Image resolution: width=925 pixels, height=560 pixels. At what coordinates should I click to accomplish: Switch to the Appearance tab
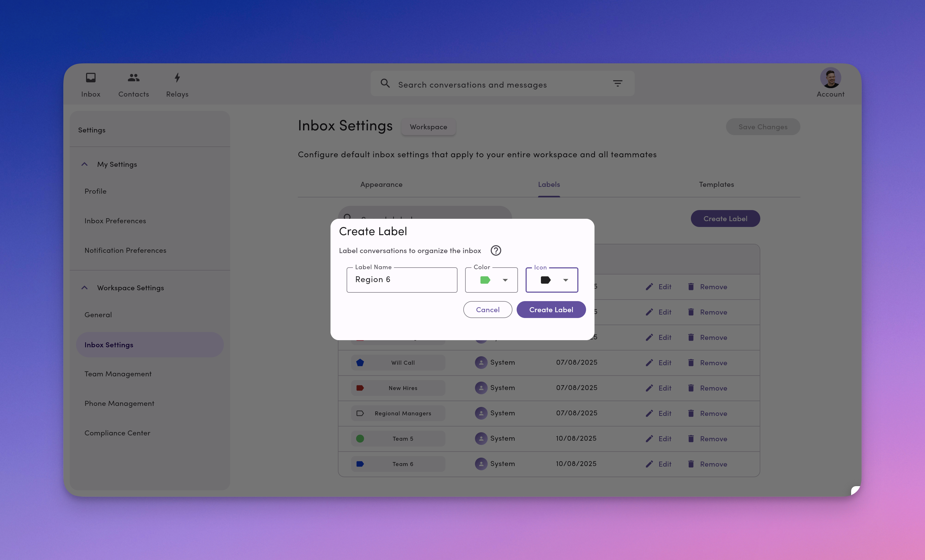pos(381,184)
